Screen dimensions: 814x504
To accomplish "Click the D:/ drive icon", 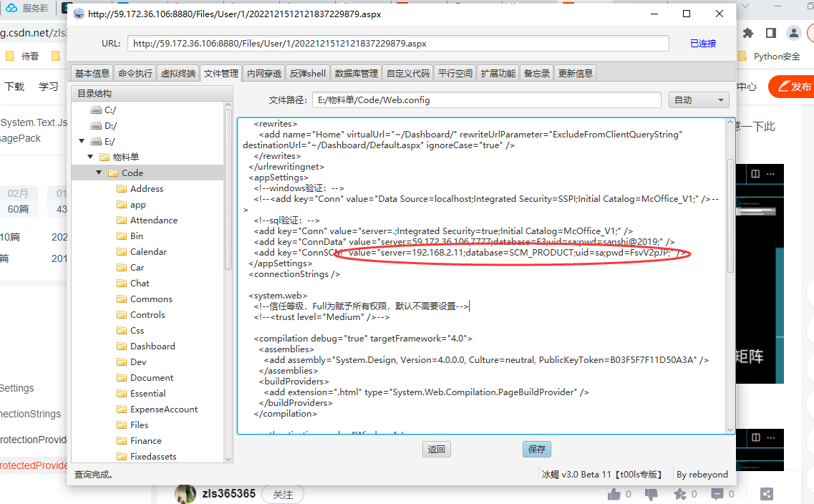I will coord(95,125).
